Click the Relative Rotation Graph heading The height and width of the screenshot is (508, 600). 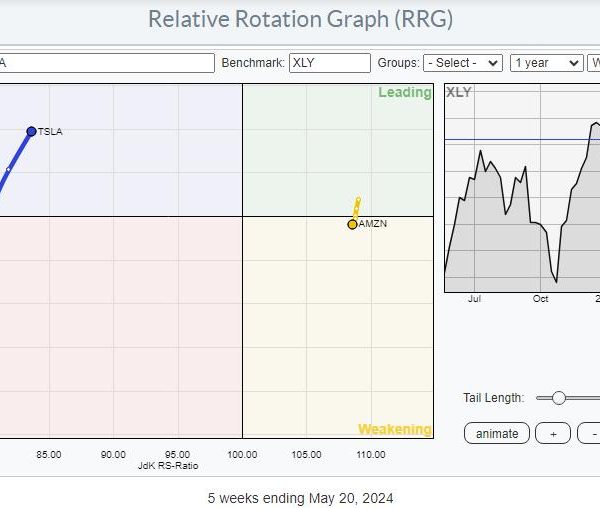click(x=300, y=19)
